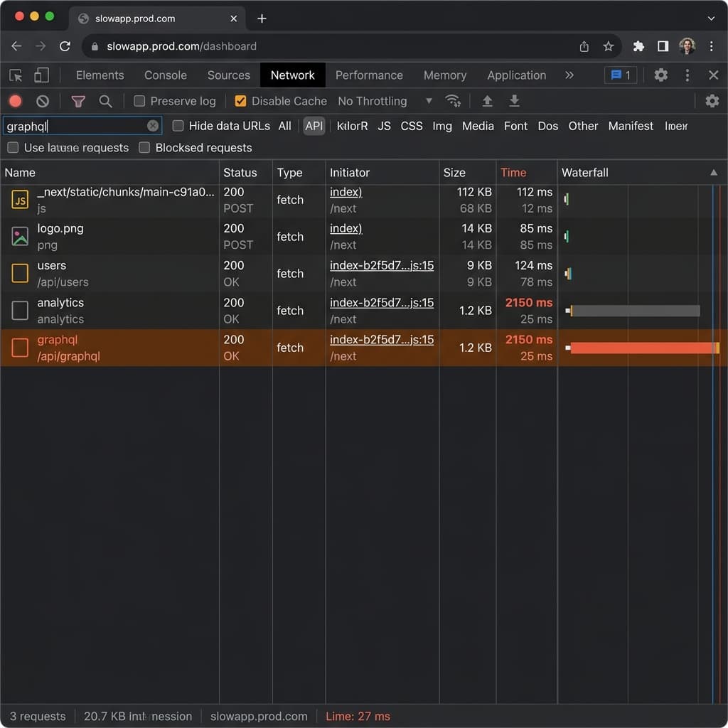Enable Preserve log checkbox
This screenshot has width=728, height=728.
(x=139, y=101)
